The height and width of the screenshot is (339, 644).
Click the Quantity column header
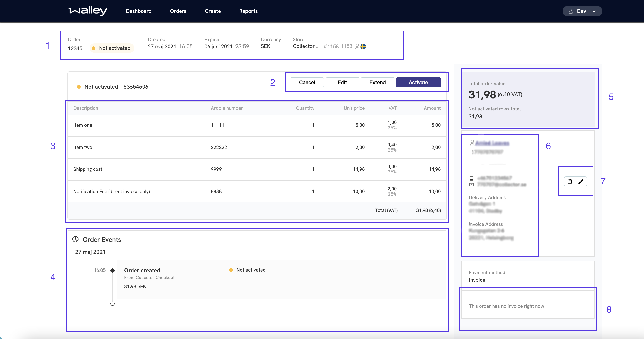[x=305, y=108]
